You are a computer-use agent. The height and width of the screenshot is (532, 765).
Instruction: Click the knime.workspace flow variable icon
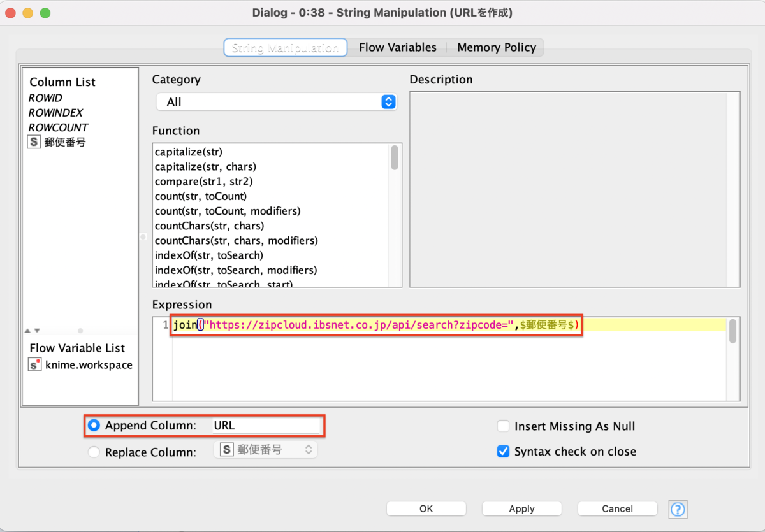tap(35, 365)
